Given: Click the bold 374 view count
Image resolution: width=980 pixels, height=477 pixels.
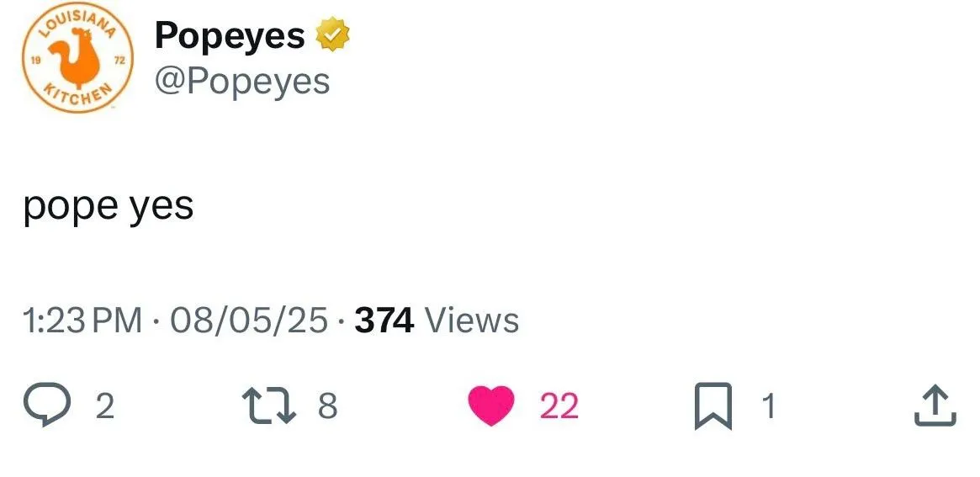Looking at the screenshot, I should pos(384,321).
